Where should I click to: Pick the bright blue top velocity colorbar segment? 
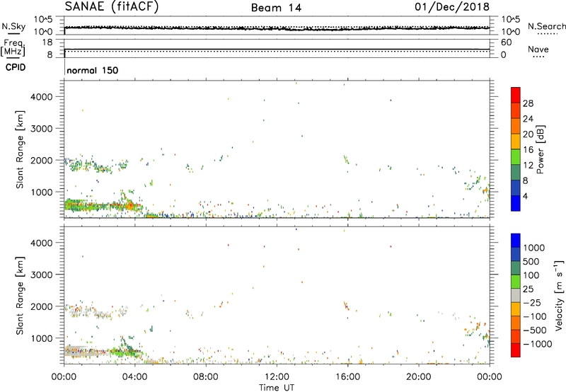(x=516, y=241)
